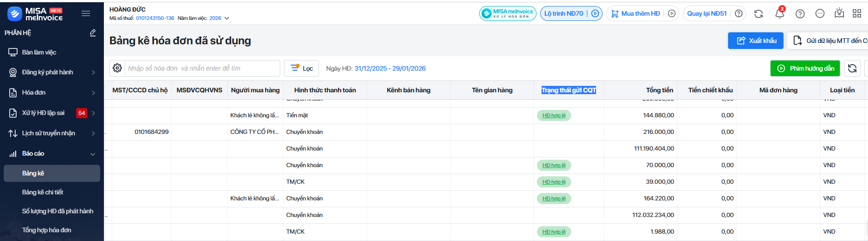
Task: Open the chat support bubble icon
Action: point(820,13)
